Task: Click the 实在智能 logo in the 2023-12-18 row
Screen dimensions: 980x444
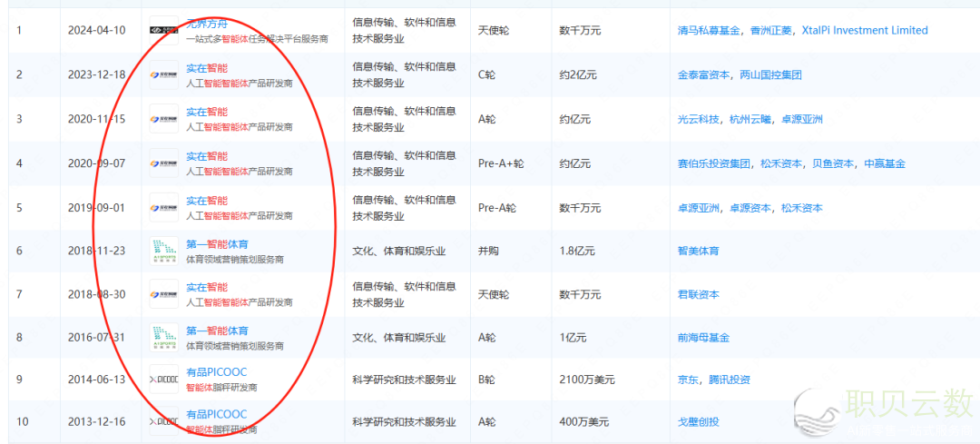Action: coord(164,74)
